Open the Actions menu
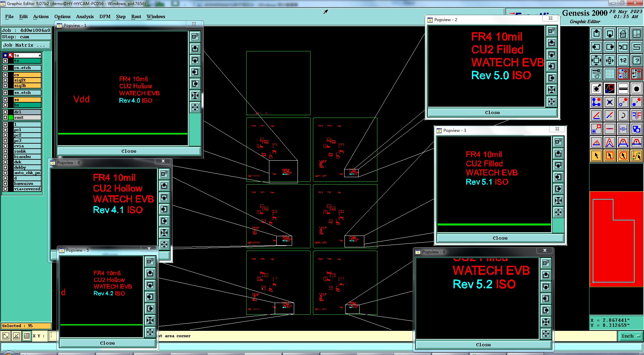The image size is (644, 355). 41,16
